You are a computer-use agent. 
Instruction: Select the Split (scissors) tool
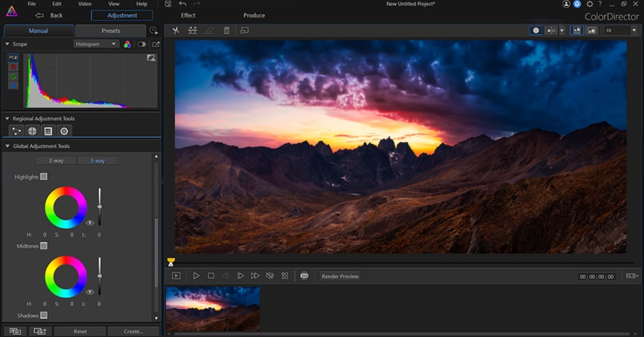click(x=175, y=31)
